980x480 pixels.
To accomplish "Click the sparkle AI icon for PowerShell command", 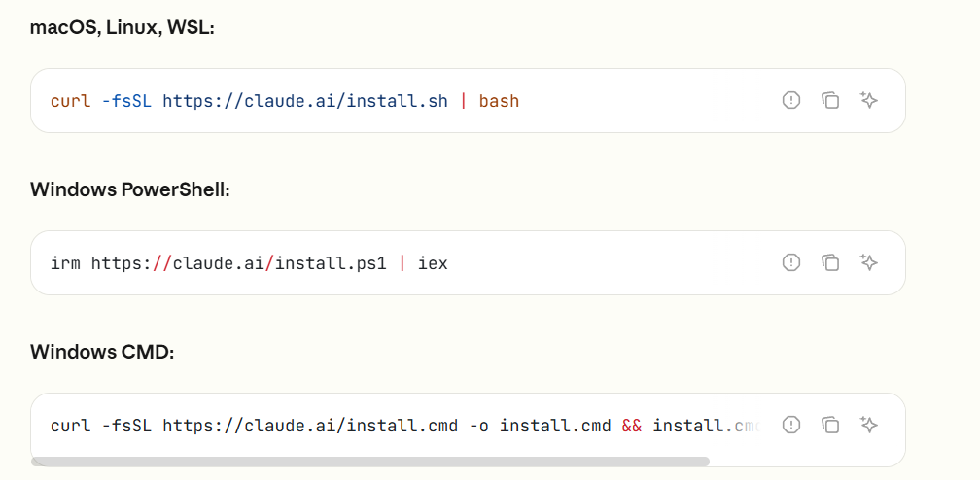I will click(x=869, y=262).
